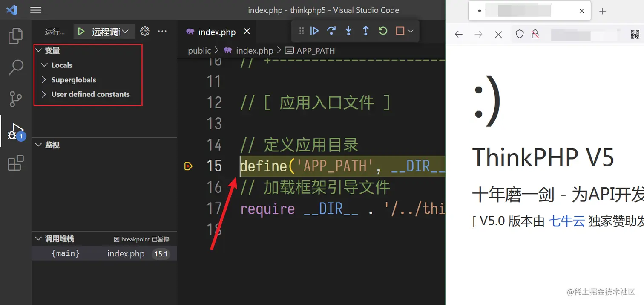Image resolution: width=644 pixels, height=305 pixels.
Task: Click the browser QR code icon
Action: 635,34
